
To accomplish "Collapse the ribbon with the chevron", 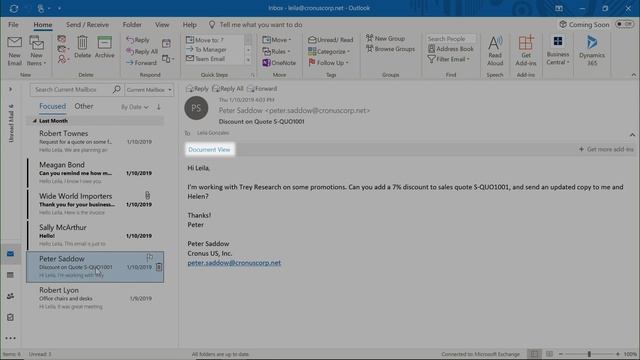I will (x=633, y=75).
